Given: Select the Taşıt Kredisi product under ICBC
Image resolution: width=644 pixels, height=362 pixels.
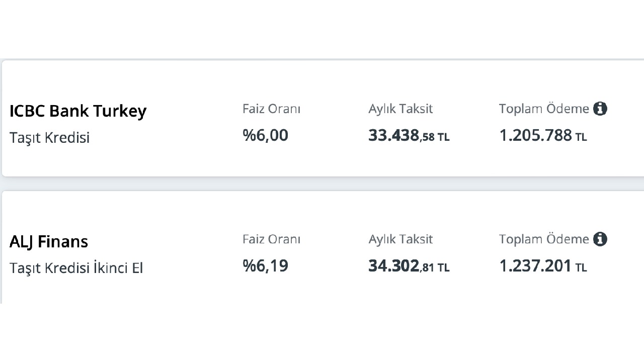Looking at the screenshot, I should pos(50,138).
